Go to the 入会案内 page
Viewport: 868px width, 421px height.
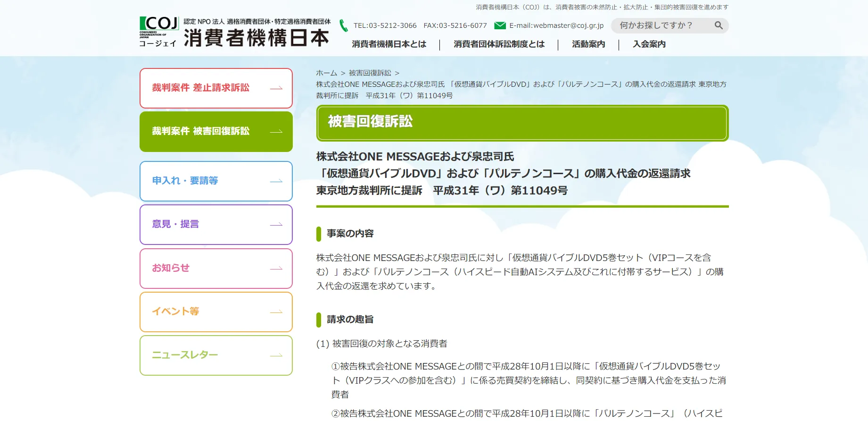[649, 44]
